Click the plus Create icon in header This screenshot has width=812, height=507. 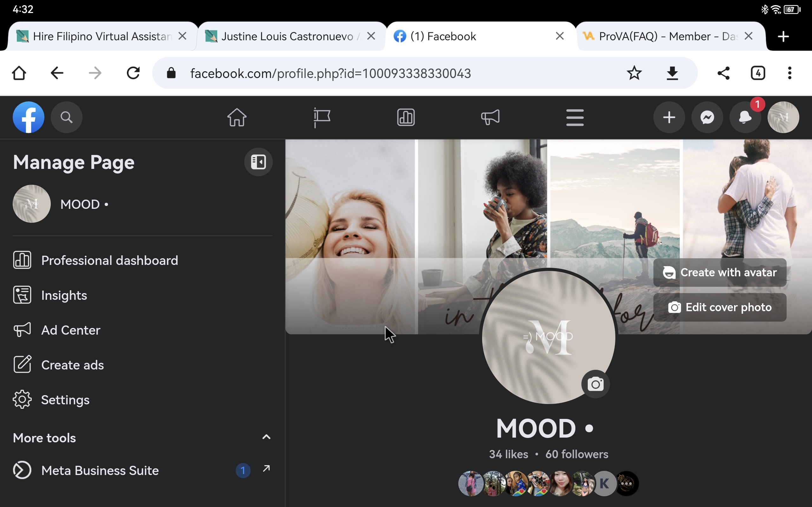[669, 117]
